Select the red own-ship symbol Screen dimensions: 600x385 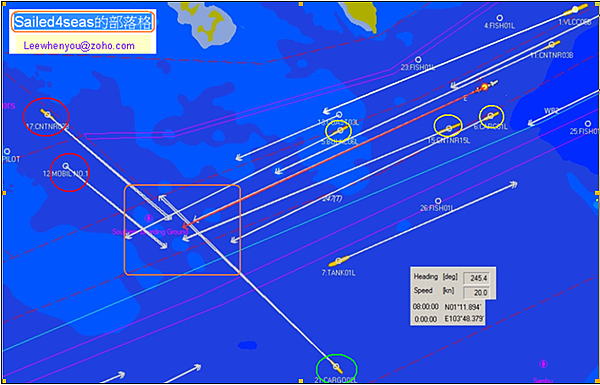click(x=484, y=87)
